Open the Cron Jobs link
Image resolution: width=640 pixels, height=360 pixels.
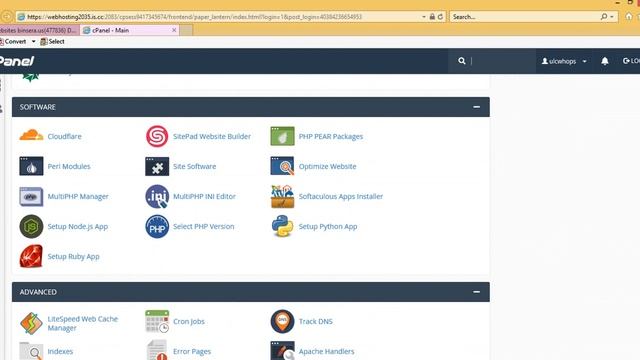(189, 321)
